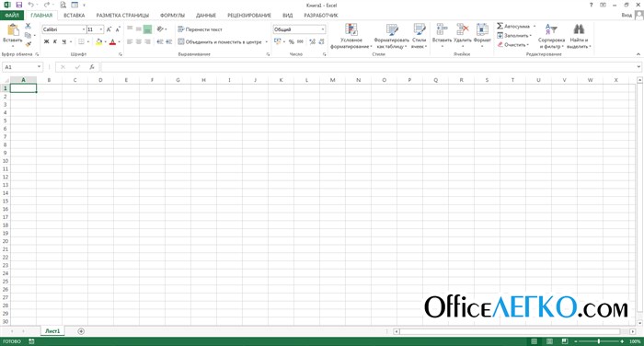Open font color dropdown arrow

point(119,41)
